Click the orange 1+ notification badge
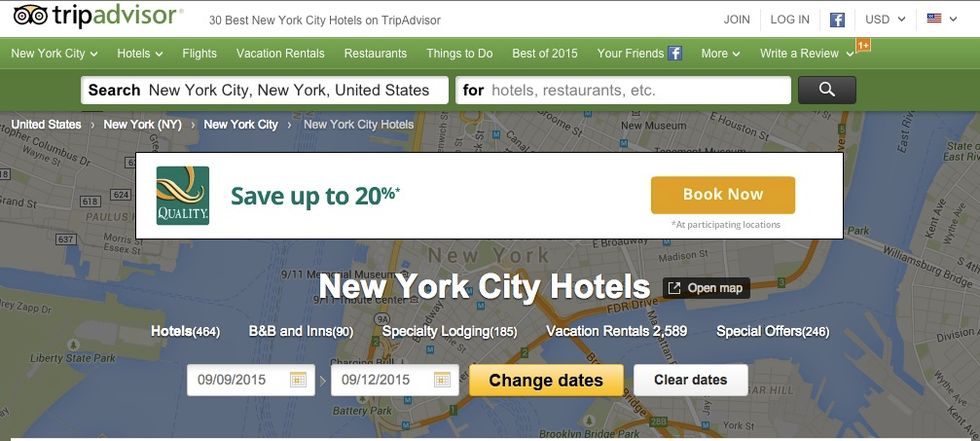980x441 pixels. pos(863,45)
